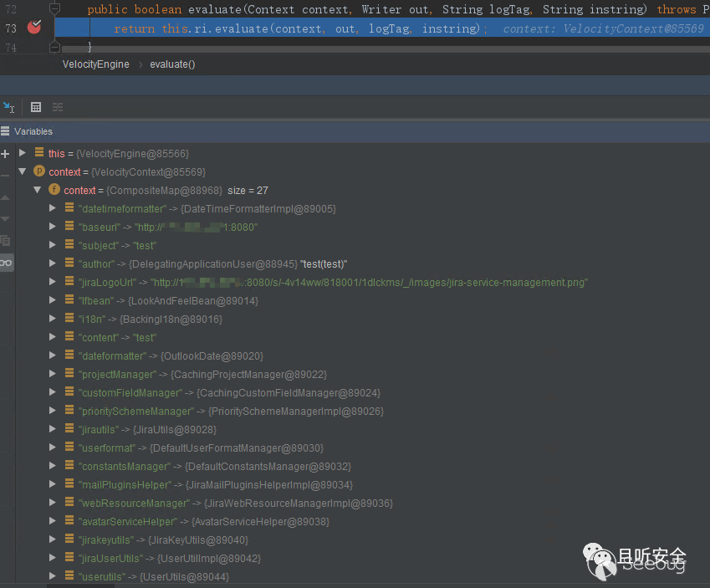Click the VelocityEngine breadcrumb
Image resolution: width=710 pixels, height=588 pixels.
point(95,64)
